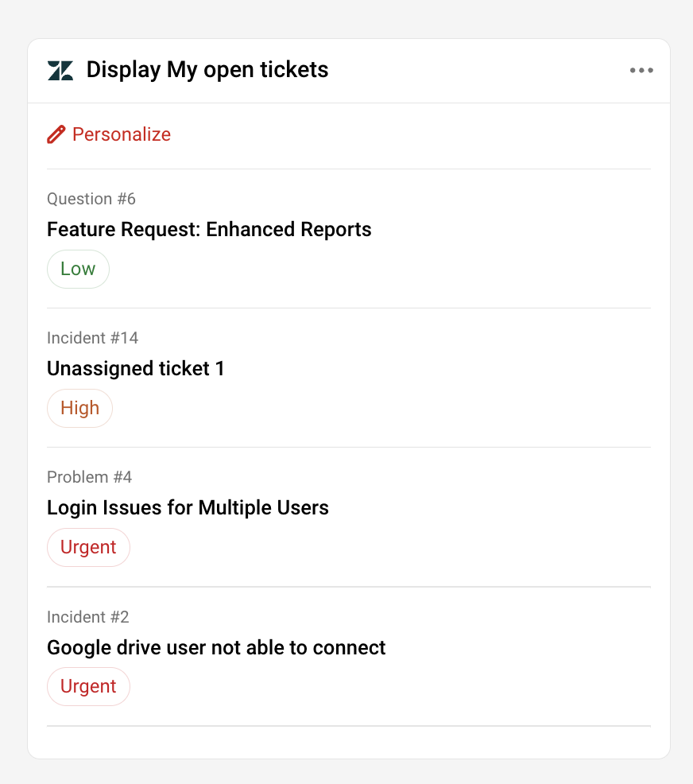
Task: Select the Incident #14 label
Action: pyautogui.click(x=92, y=338)
